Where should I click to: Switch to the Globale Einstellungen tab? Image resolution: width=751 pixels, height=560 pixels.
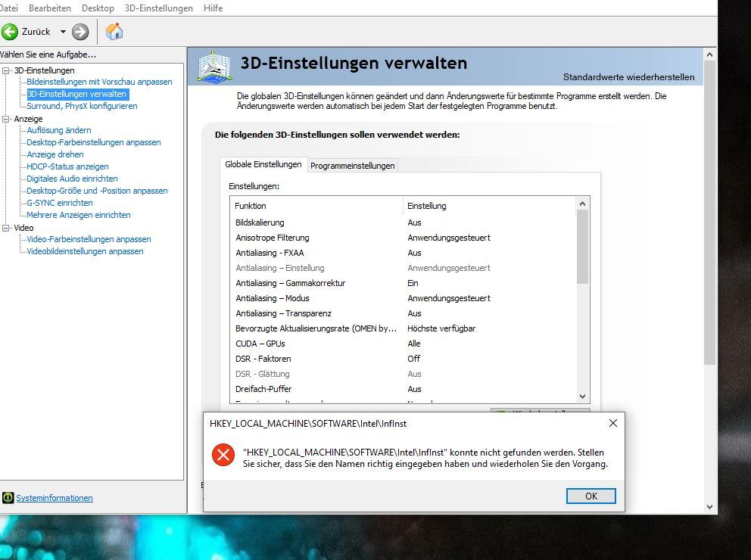pos(263,164)
